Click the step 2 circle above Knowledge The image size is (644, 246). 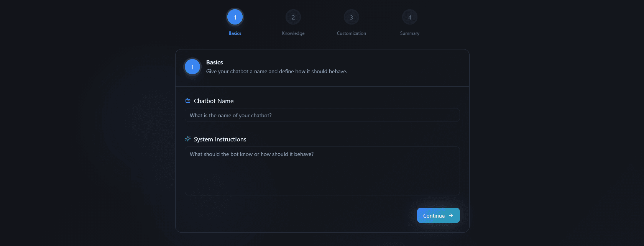coord(293,17)
